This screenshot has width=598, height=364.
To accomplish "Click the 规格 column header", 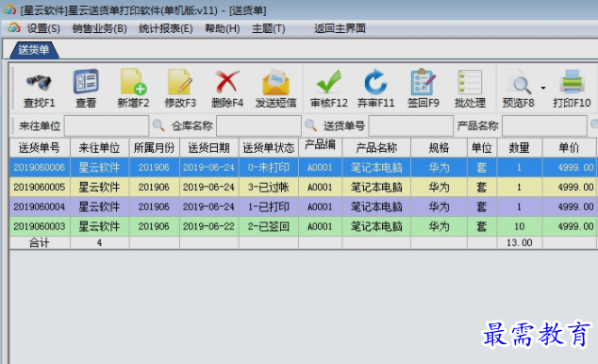I will (x=439, y=147).
